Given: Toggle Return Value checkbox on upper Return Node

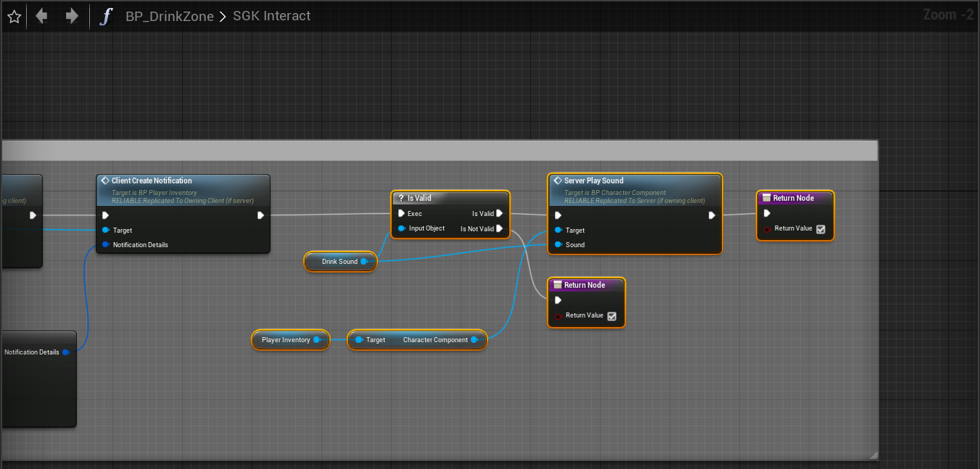Looking at the screenshot, I should 820,229.
